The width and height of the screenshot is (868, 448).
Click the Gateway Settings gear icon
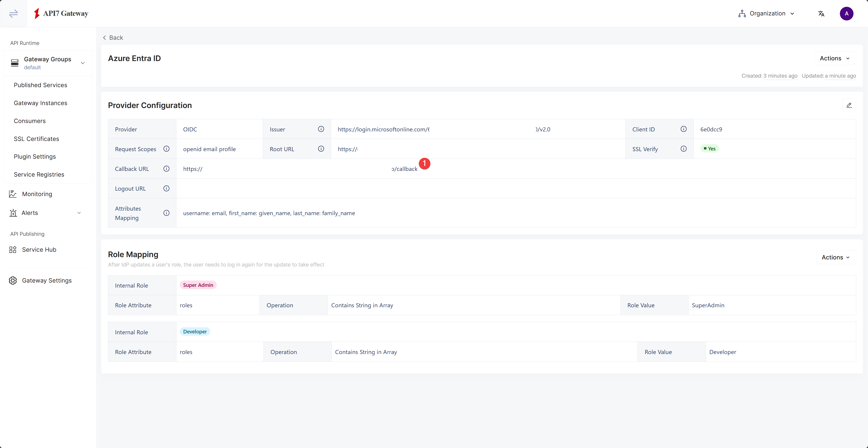click(13, 281)
